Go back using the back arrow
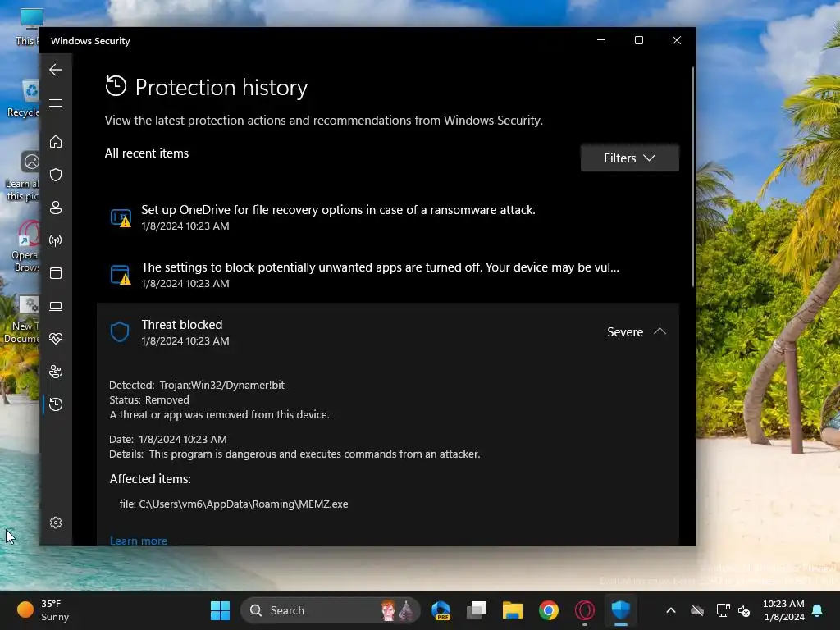This screenshot has width=840, height=630. (56, 70)
